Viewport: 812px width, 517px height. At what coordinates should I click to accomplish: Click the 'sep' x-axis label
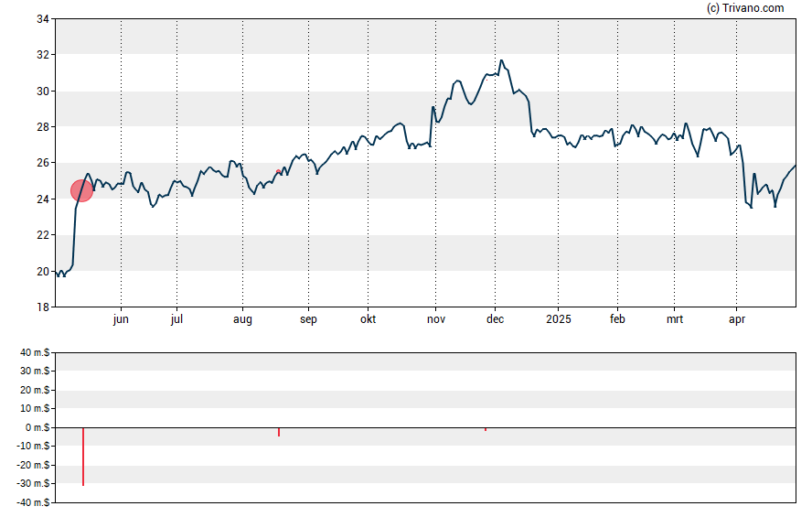(308, 319)
